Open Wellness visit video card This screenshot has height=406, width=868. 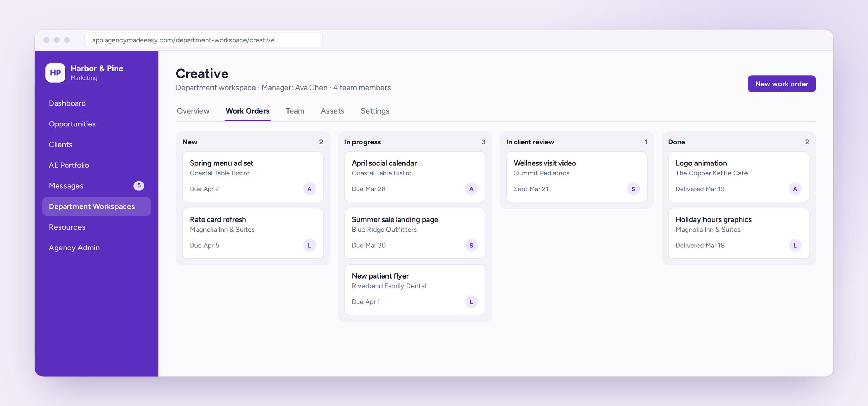coord(577,177)
